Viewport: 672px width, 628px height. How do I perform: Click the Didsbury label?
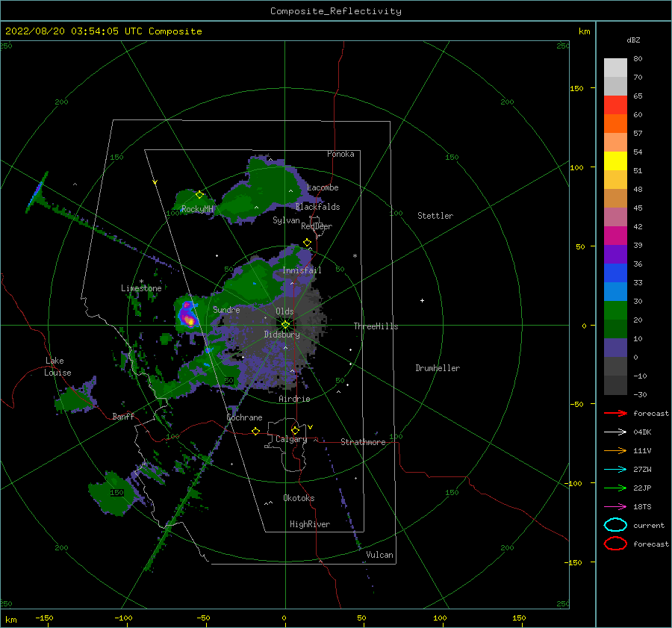point(281,335)
